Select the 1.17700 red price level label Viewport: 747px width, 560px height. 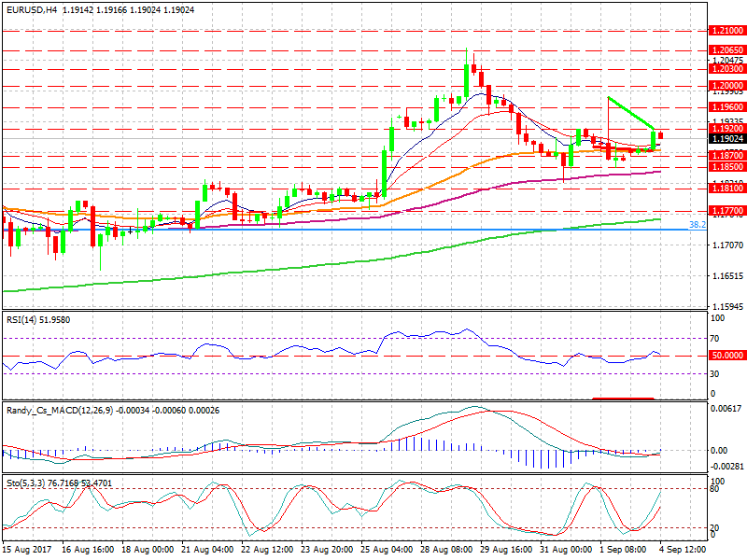[x=727, y=211]
